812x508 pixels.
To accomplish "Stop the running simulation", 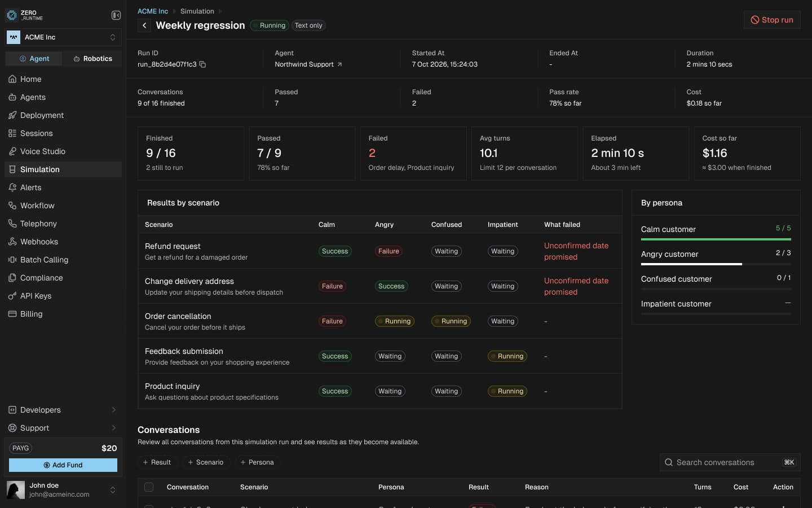I will coord(772,20).
